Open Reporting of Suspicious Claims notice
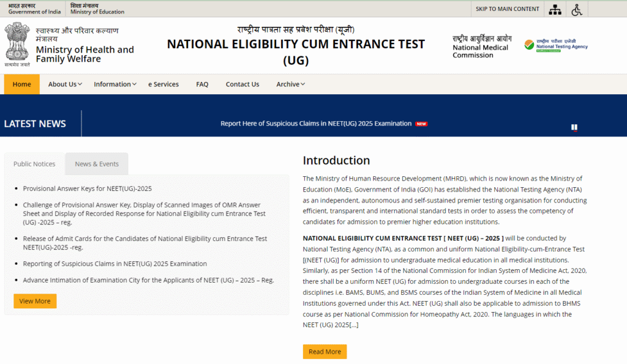 pyautogui.click(x=115, y=264)
